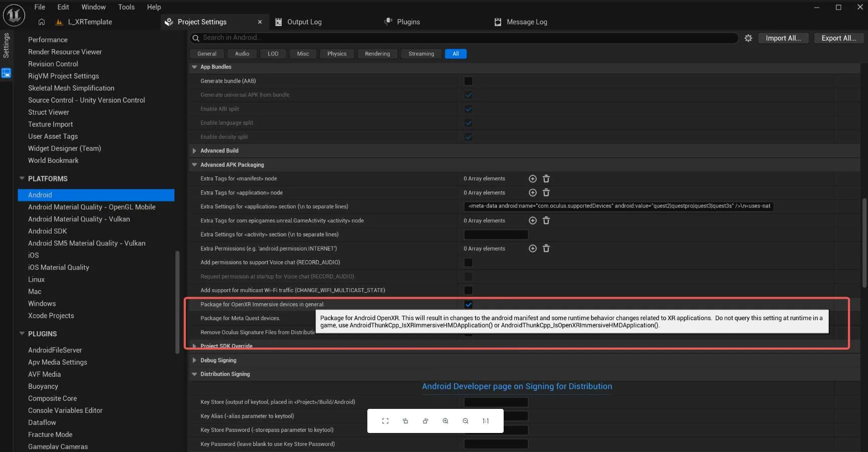Clear Extra Tags for application node array

click(x=546, y=193)
